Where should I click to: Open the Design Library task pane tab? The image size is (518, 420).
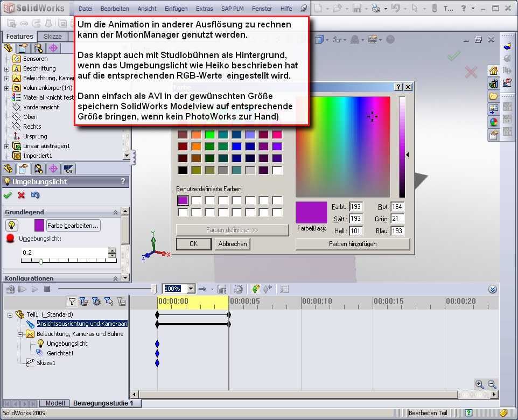(x=494, y=83)
